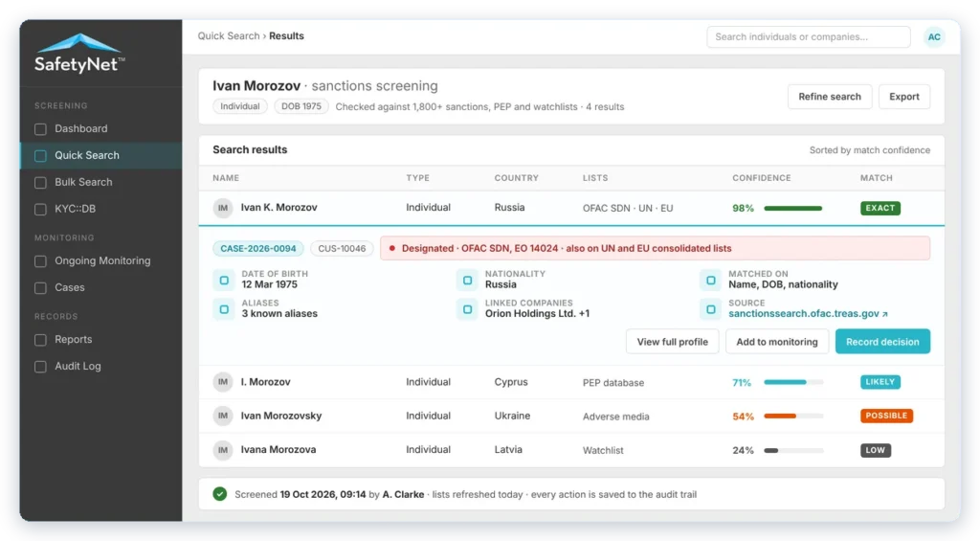This screenshot has width=980, height=541.
Task: Click the Source field icon
Action: tap(711, 309)
